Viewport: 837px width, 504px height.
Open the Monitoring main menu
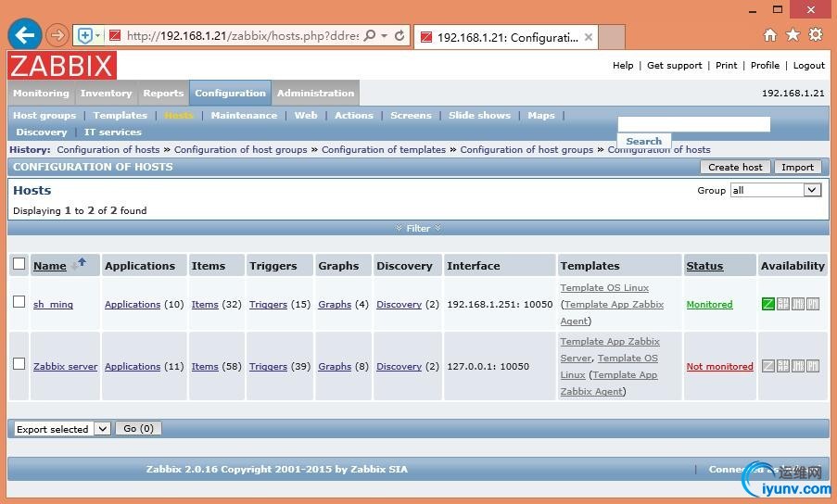[41, 93]
